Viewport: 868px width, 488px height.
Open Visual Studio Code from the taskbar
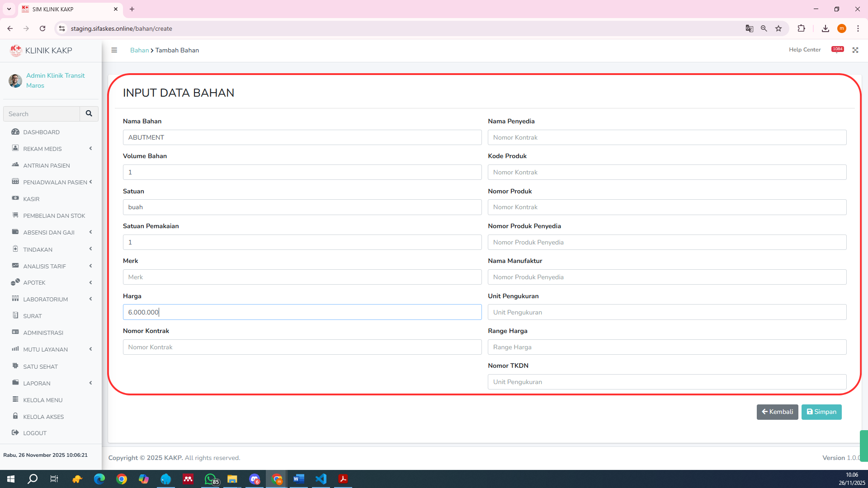(321, 479)
